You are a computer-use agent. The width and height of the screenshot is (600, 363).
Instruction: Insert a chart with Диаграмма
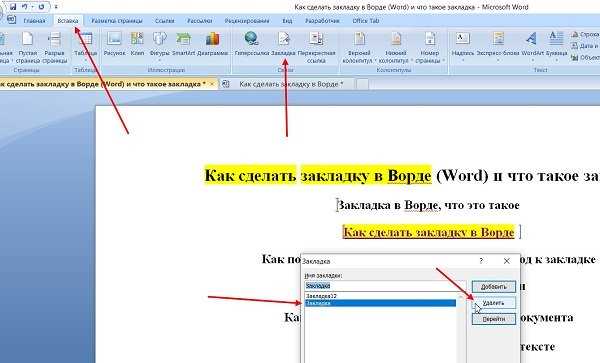point(212,45)
